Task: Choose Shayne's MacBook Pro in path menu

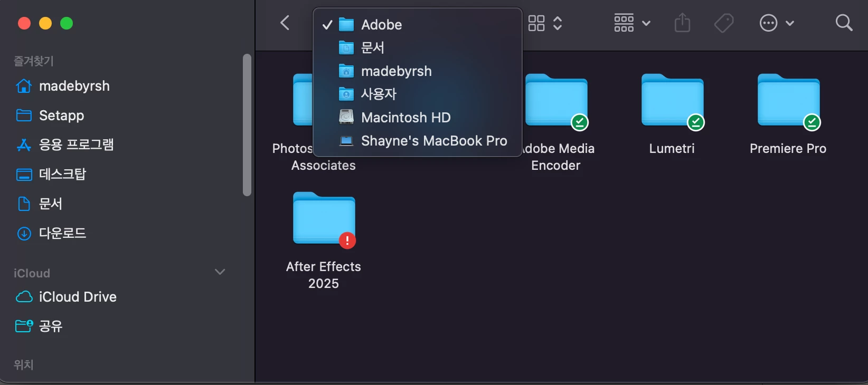Action: [x=417, y=141]
